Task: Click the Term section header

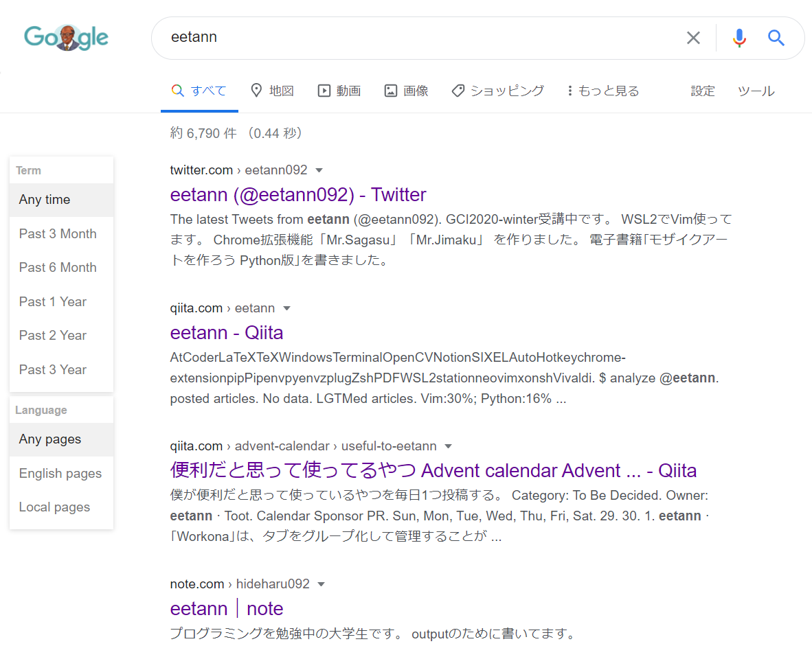Action: tap(28, 171)
